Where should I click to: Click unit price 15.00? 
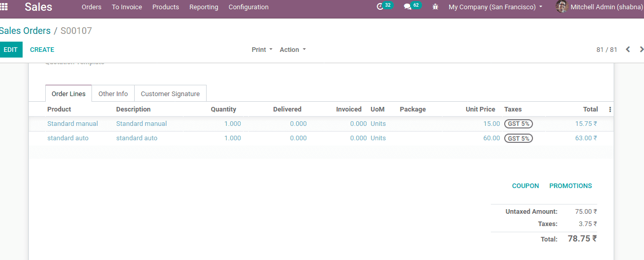tap(491, 124)
